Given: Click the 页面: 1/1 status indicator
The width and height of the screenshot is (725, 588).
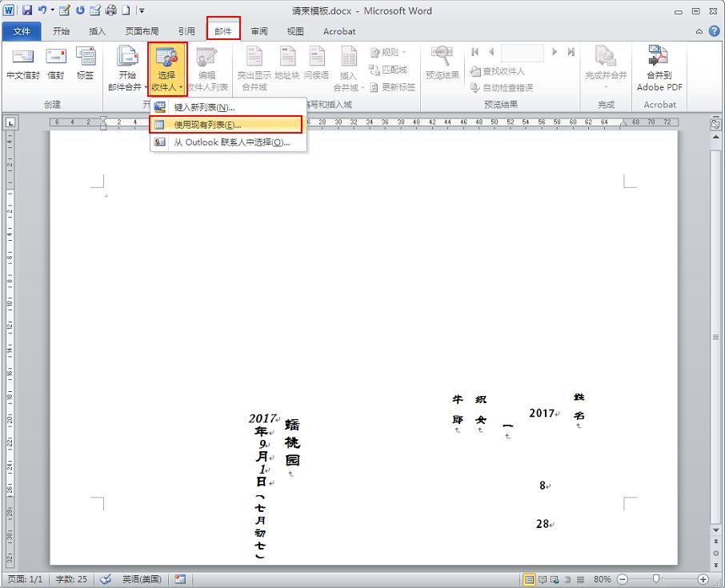Looking at the screenshot, I should (x=25, y=579).
